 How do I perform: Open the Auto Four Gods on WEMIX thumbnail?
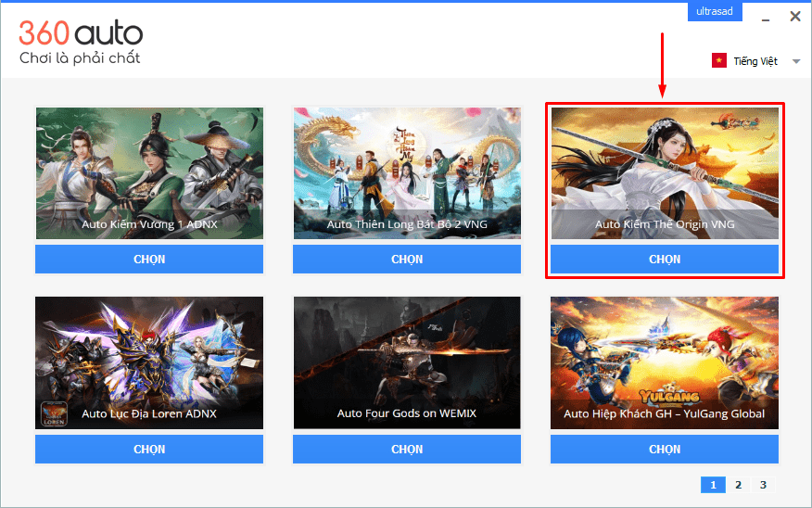click(407, 363)
